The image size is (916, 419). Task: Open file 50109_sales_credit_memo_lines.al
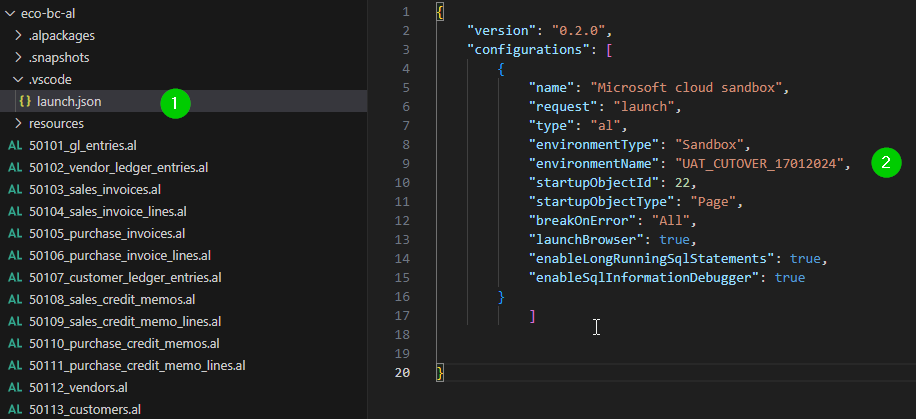[125, 321]
